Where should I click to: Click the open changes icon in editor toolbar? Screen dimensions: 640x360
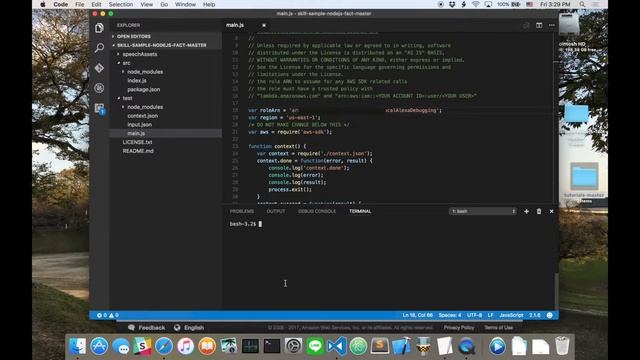click(526, 25)
